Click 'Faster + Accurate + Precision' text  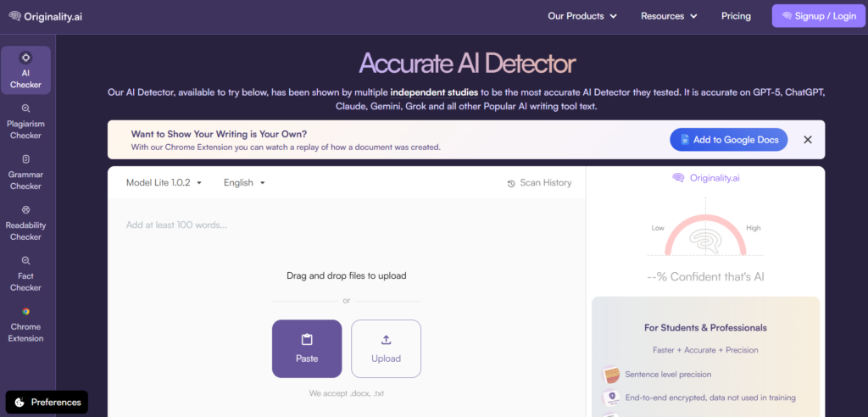[705, 350]
